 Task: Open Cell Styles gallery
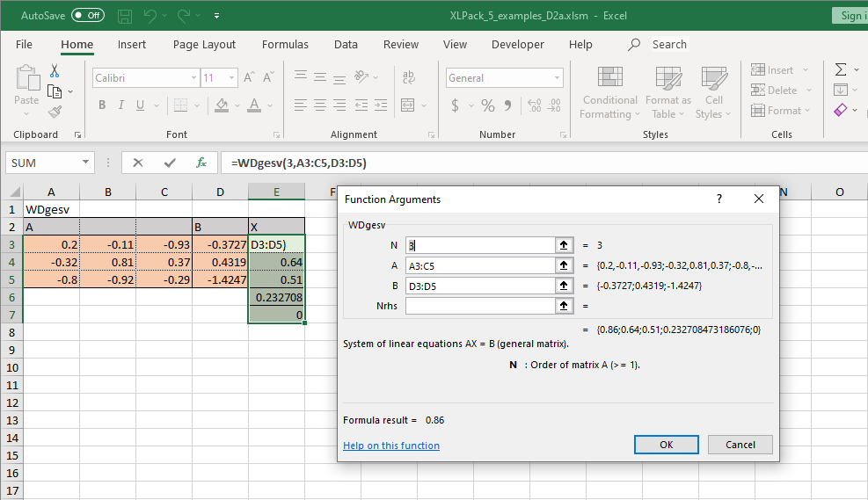pyautogui.click(x=713, y=91)
